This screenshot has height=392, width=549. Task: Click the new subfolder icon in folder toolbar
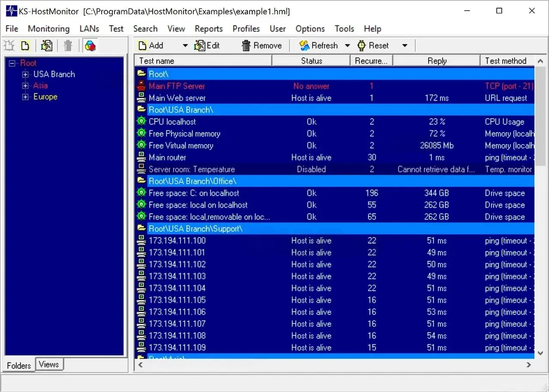(x=9, y=45)
